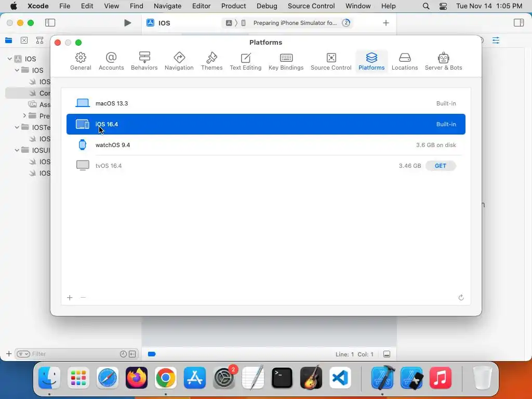This screenshot has height=399, width=532.
Task: Toggle the debug area button in status bar
Action: pyautogui.click(x=387, y=354)
